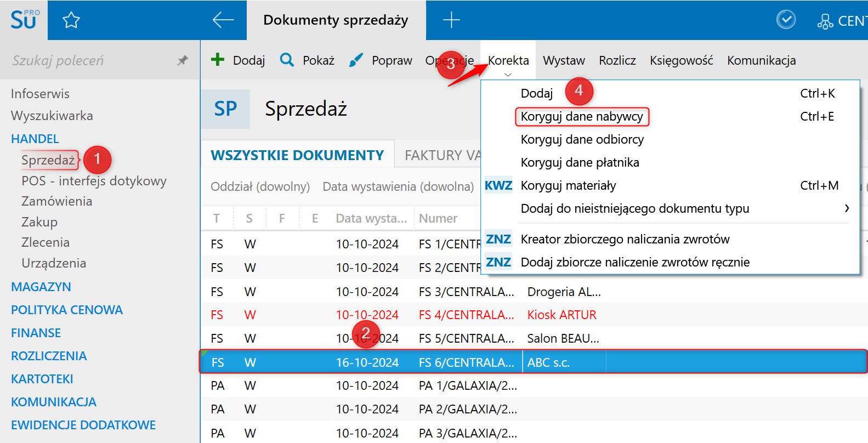Open Sprzedaż module in the sidebar
This screenshot has width=868, height=443.
point(48,160)
